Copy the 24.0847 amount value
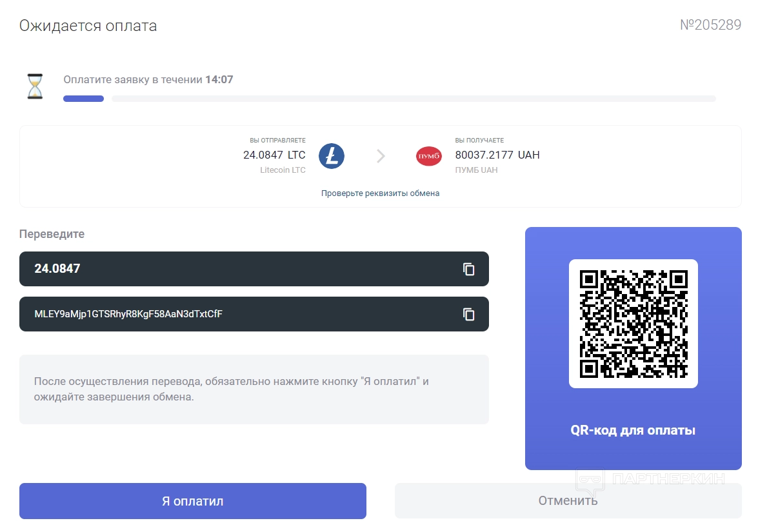Viewport: 758px width, 532px height. click(468, 269)
